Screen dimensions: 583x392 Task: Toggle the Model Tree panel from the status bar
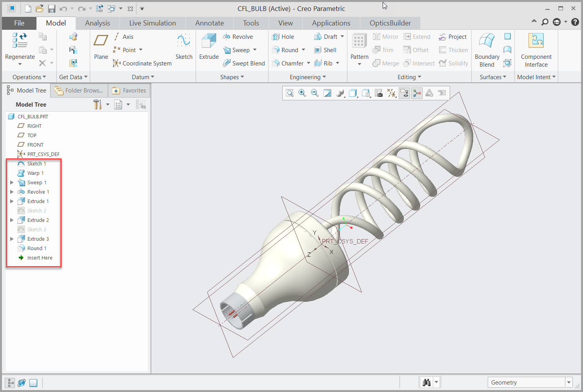[x=11, y=383]
